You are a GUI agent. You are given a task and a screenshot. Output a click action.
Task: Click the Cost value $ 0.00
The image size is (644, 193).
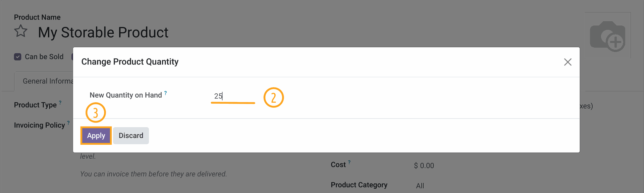[x=424, y=166]
